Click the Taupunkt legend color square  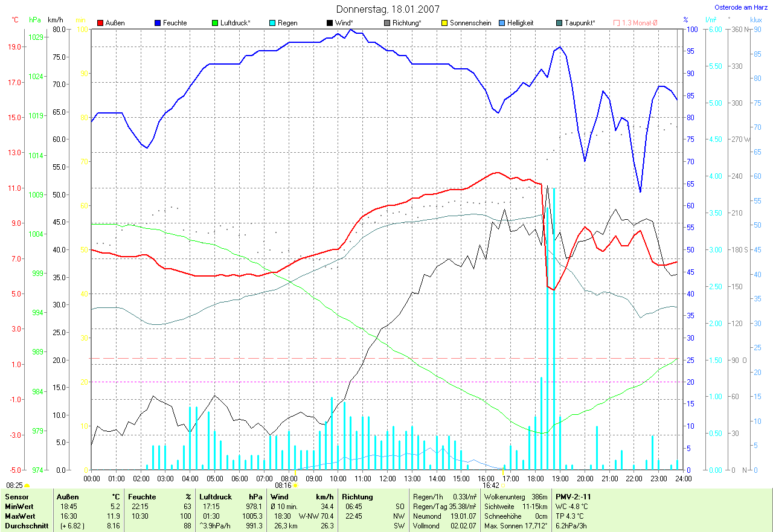click(559, 23)
